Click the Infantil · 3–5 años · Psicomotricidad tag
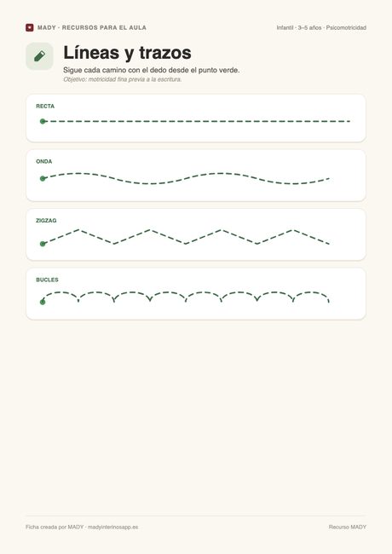The width and height of the screenshot is (392, 554). pos(321,27)
